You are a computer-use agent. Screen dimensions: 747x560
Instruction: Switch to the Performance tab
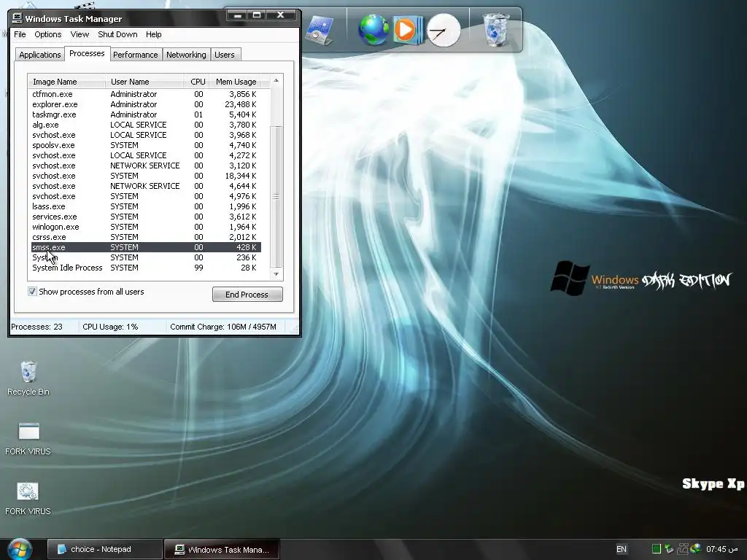click(x=135, y=55)
